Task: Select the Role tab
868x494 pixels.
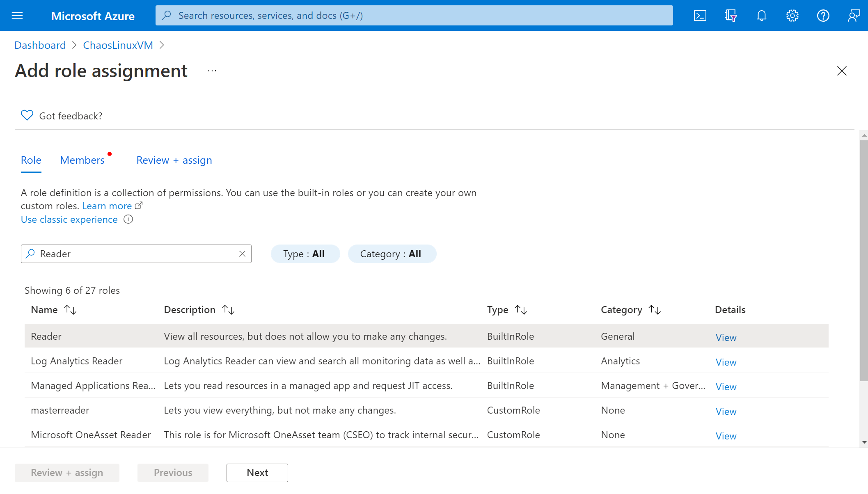Action: 31,160
